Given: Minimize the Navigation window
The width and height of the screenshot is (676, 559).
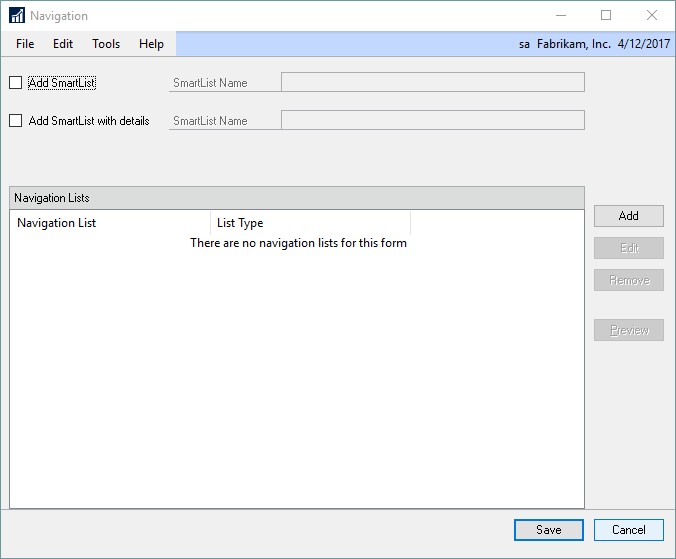Looking at the screenshot, I should click(x=561, y=16).
